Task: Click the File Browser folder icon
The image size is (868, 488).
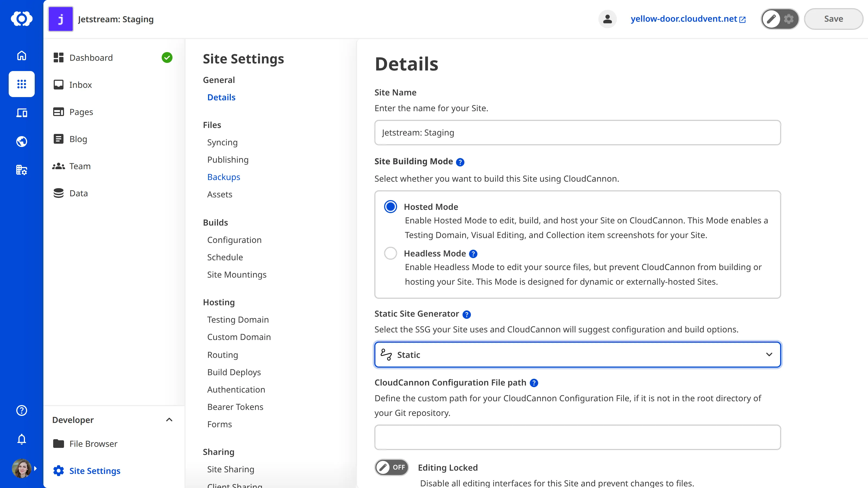Action: 58,444
